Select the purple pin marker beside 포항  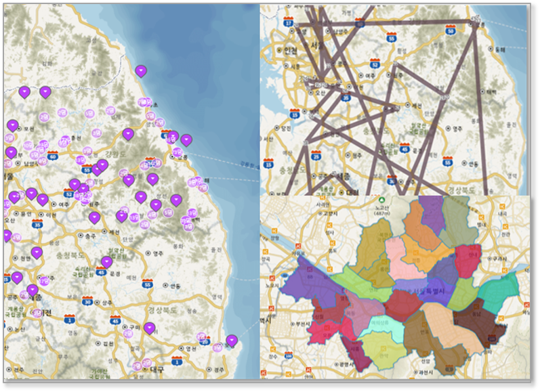point(232,340)
